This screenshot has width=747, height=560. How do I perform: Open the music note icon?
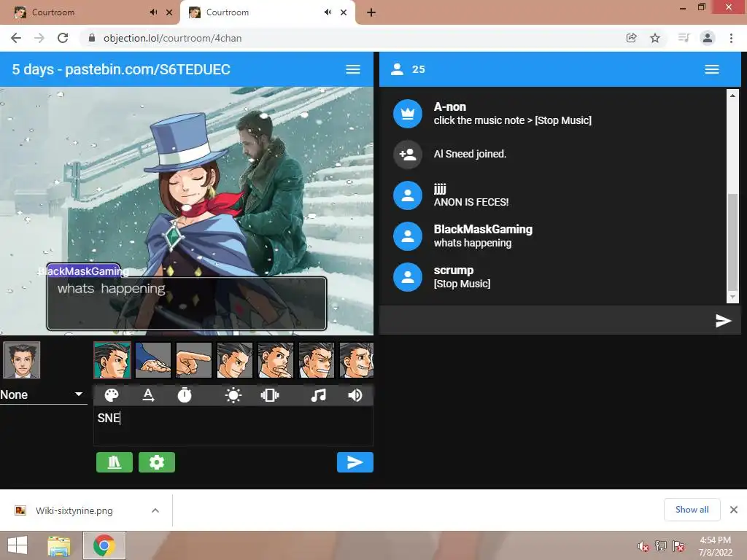pyautogui.click(x=318, y=395)
